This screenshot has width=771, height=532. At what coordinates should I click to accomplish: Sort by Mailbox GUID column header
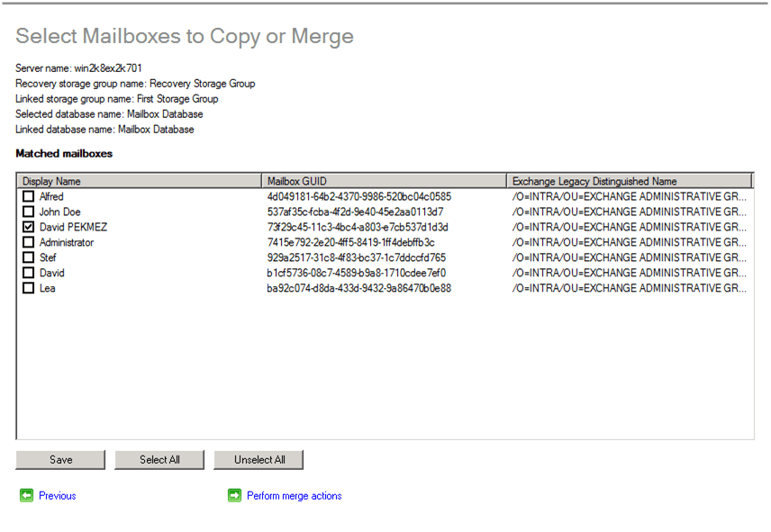pos(384,181)
